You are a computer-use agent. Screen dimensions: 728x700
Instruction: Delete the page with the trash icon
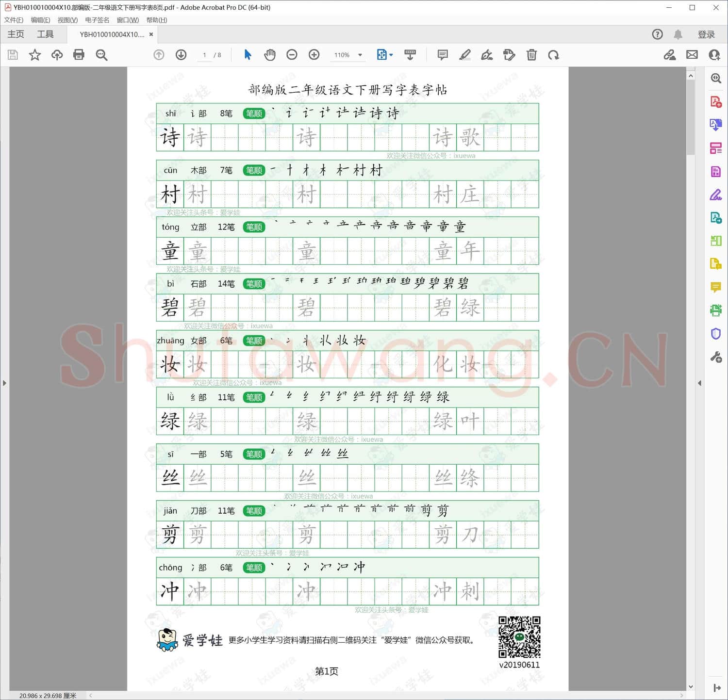[x=531, y=55]
